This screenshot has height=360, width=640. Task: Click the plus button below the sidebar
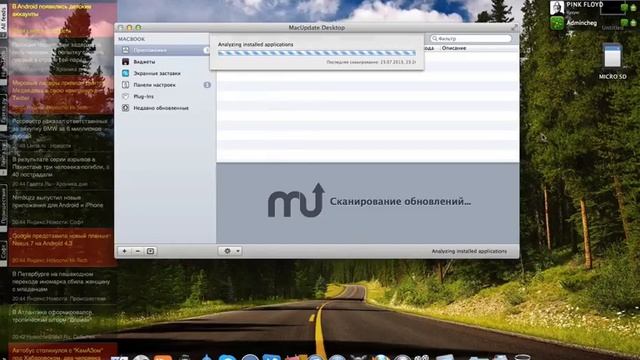coord(124,251)
